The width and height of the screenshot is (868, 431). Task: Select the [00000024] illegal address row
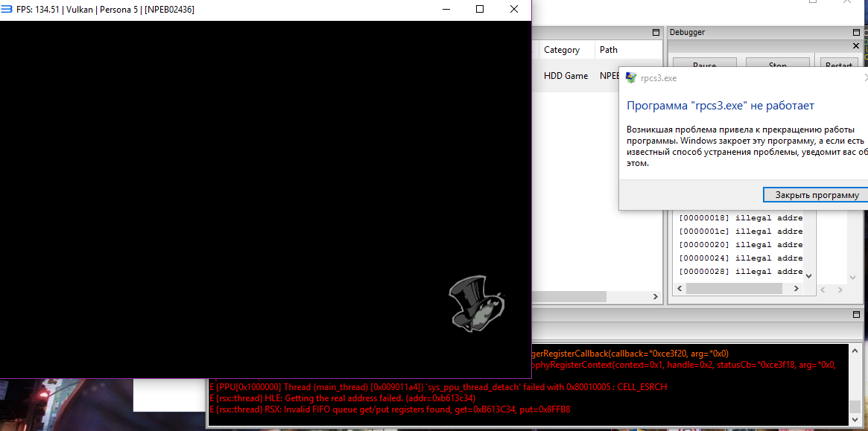coord(740,258)
